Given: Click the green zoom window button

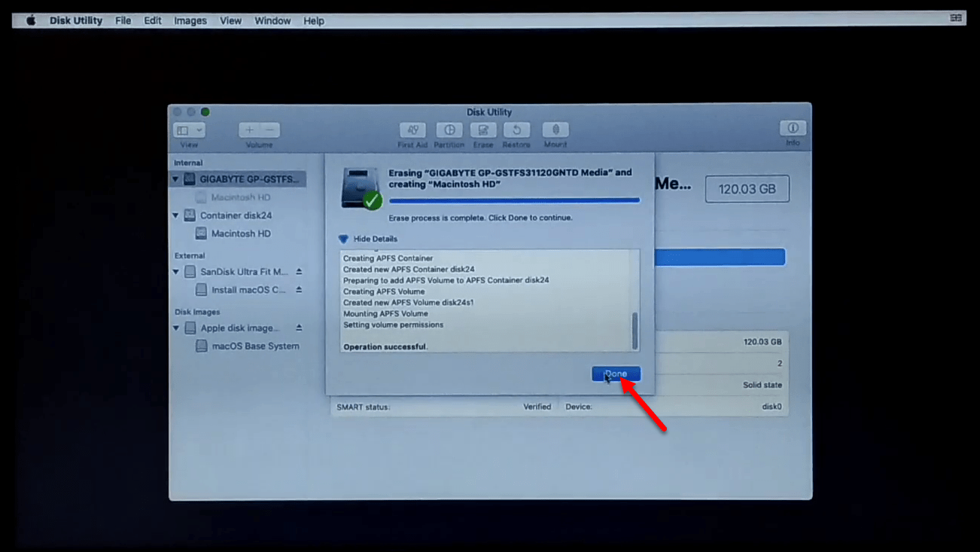Looking at the screenshot, I should pyautogui.click(x=205, y=112).
